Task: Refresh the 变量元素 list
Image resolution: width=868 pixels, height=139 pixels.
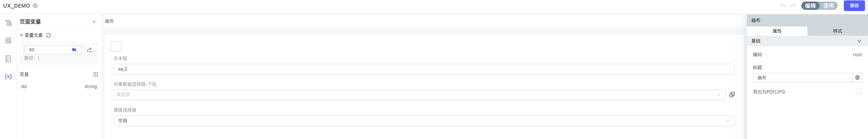Action: point(48,35)
